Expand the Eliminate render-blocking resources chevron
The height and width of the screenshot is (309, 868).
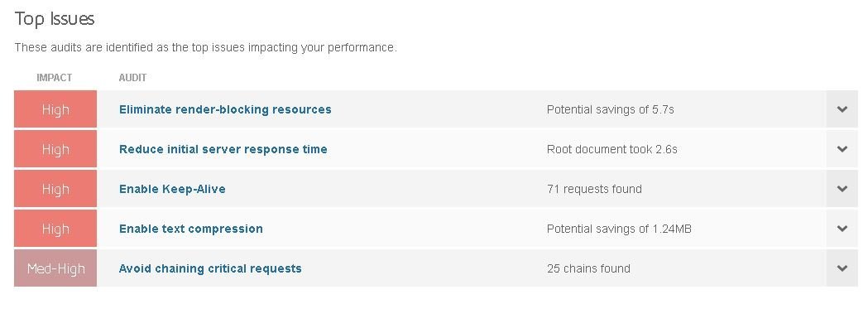click(842, 109)
